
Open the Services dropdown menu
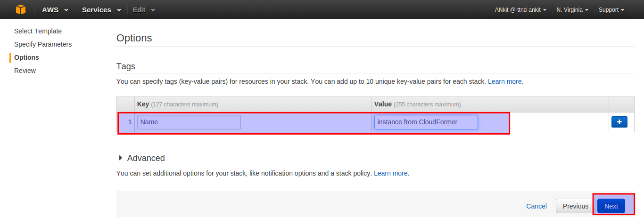point(101,9)
